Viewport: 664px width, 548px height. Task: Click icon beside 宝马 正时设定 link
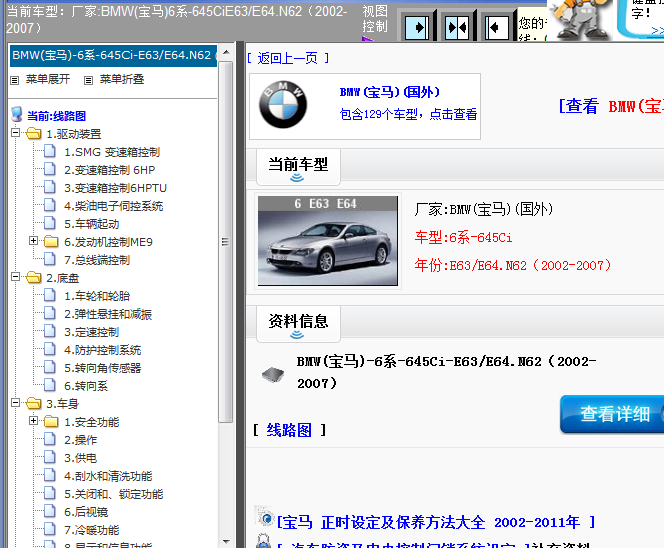click(265, 516)
